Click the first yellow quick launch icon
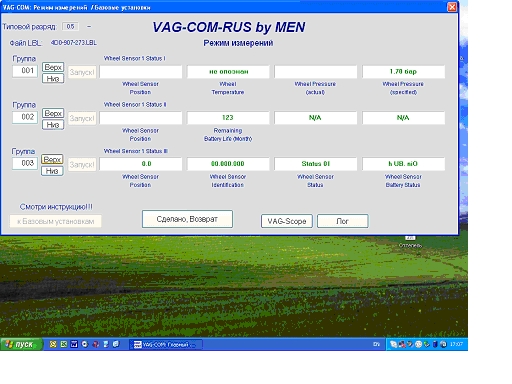 click(53, 344)
